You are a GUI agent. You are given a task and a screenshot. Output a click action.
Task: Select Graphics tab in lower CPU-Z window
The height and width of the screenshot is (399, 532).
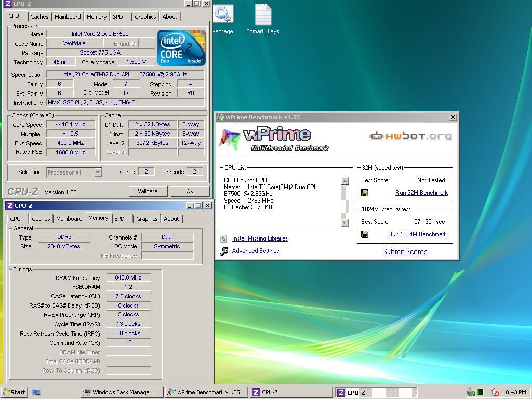[147, 219]
